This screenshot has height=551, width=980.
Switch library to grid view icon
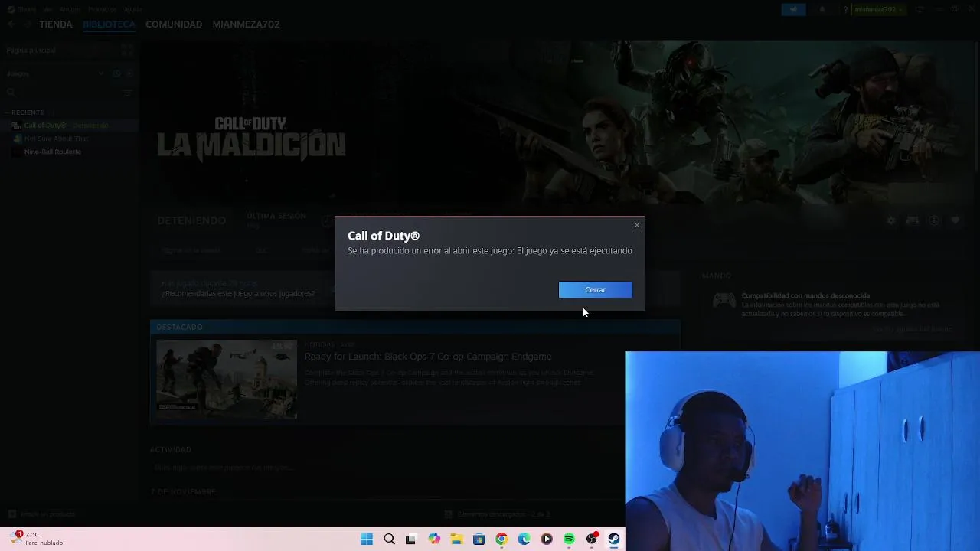(x=127, y=51)
